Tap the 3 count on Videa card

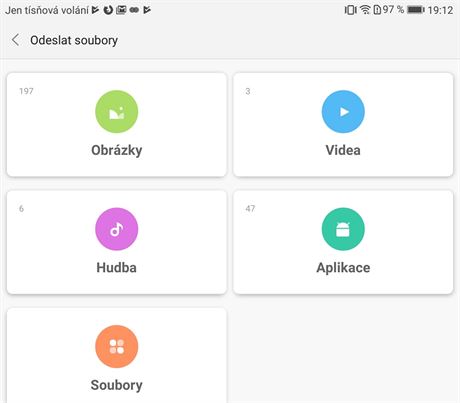click(x=248, y=91)
